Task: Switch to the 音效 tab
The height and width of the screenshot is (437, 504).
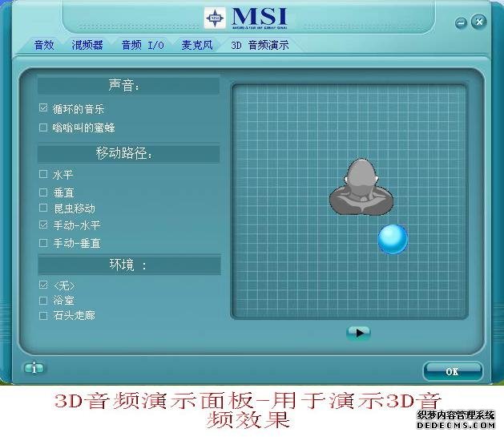Action: (44, 45)
